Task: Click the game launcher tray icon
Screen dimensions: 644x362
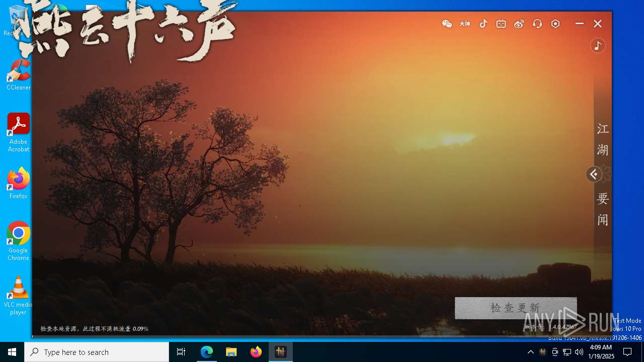Action: [x=542, y=352]
